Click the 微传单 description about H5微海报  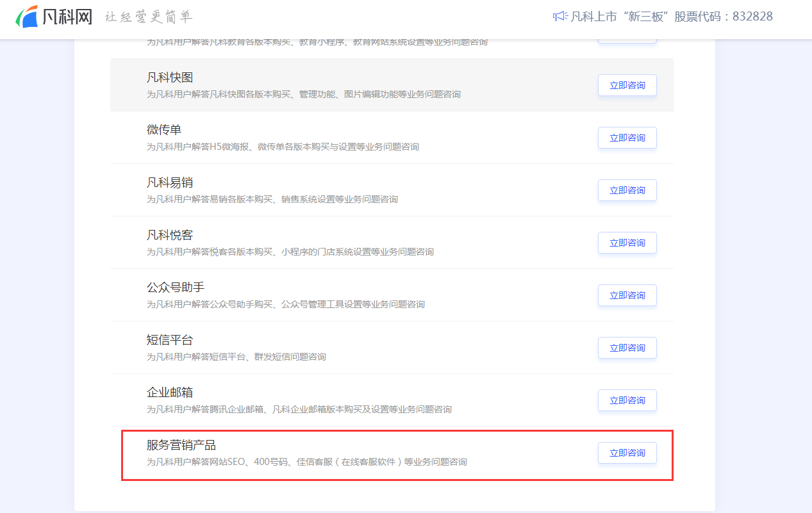(283, 147)
